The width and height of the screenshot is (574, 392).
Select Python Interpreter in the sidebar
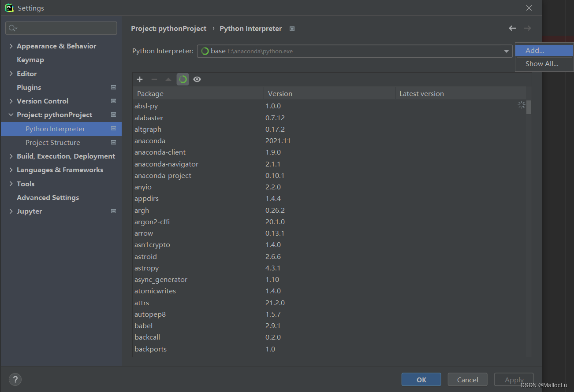tap(61, 129)
